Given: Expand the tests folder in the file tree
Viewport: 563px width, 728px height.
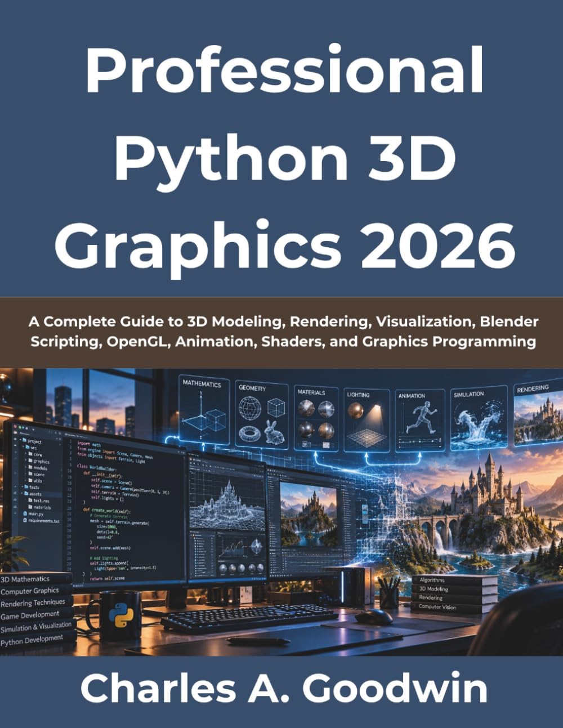Looking at the screenshot, I should tap(31, 487).
